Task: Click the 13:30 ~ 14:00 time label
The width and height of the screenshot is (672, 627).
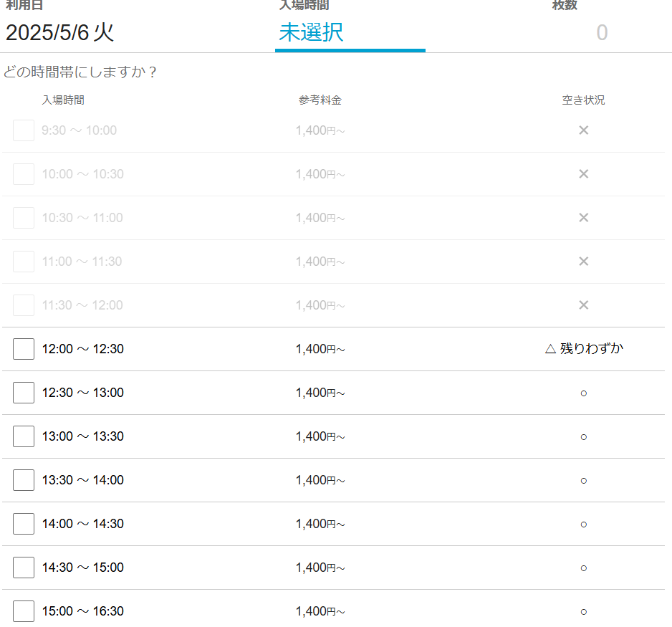Action: [82, 480]
